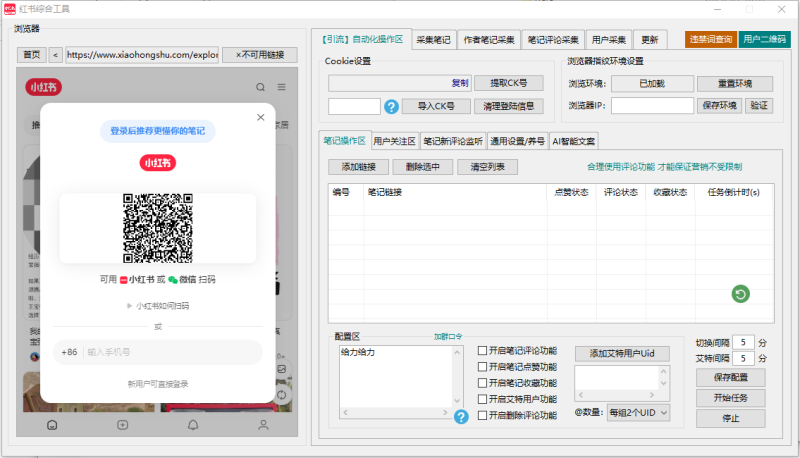This screenshot has height=458, width=800.
Task: Open the 笔记新评论监听 sub-tab
Action: coord(453,141)
